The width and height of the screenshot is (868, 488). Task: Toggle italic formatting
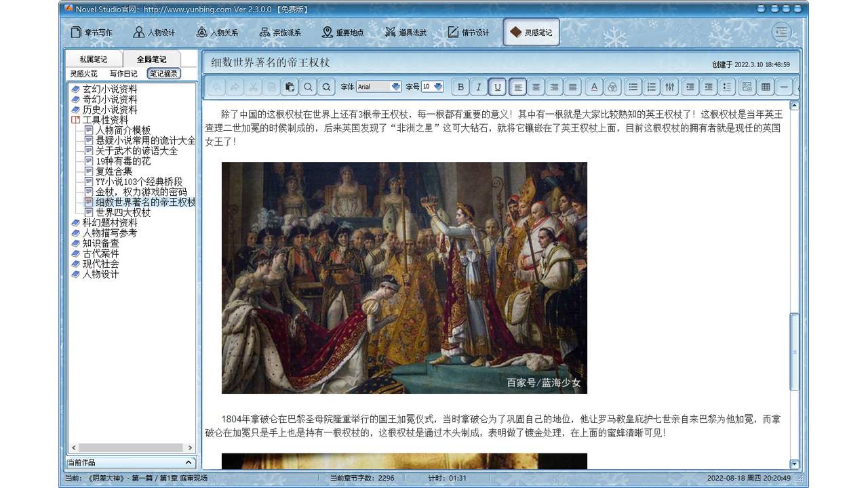pyautogui.click(x=479, y=87)
